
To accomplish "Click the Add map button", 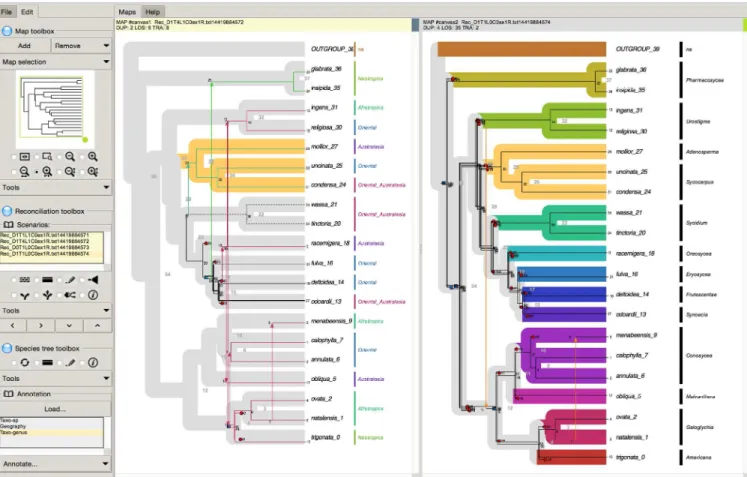I will 24,46.
